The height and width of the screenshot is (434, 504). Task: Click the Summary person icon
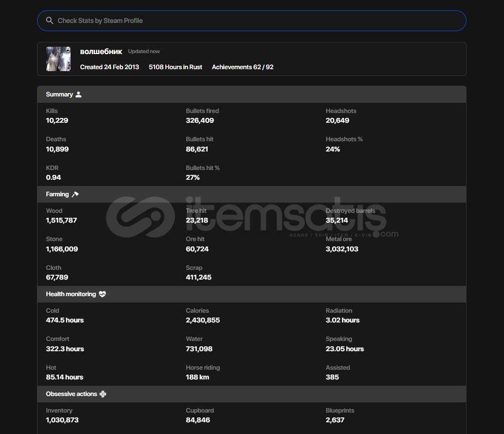coord(78,94)
